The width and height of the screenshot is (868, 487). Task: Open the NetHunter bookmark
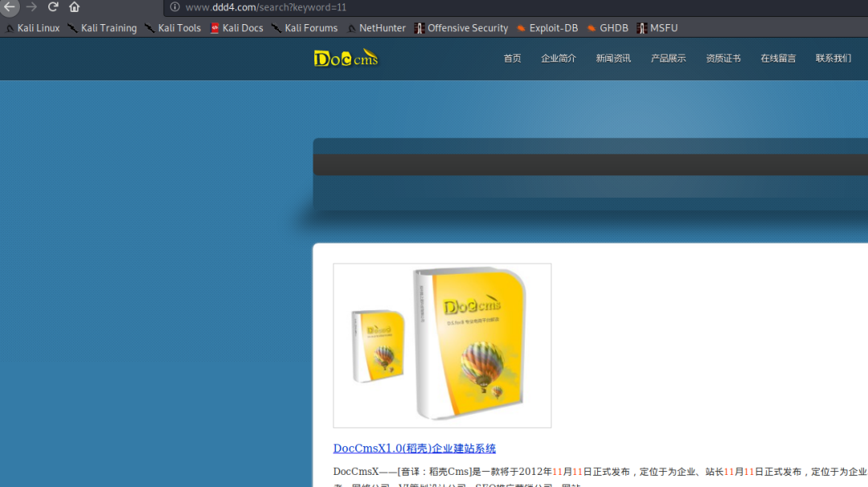tap(376, 28)
